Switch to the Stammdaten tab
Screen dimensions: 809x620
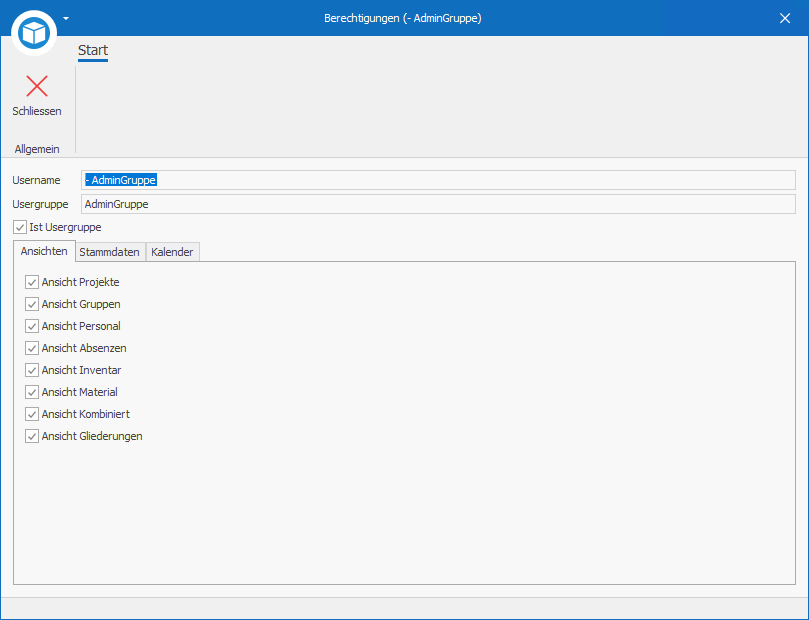pyautogui.click(x=109, y=252)
